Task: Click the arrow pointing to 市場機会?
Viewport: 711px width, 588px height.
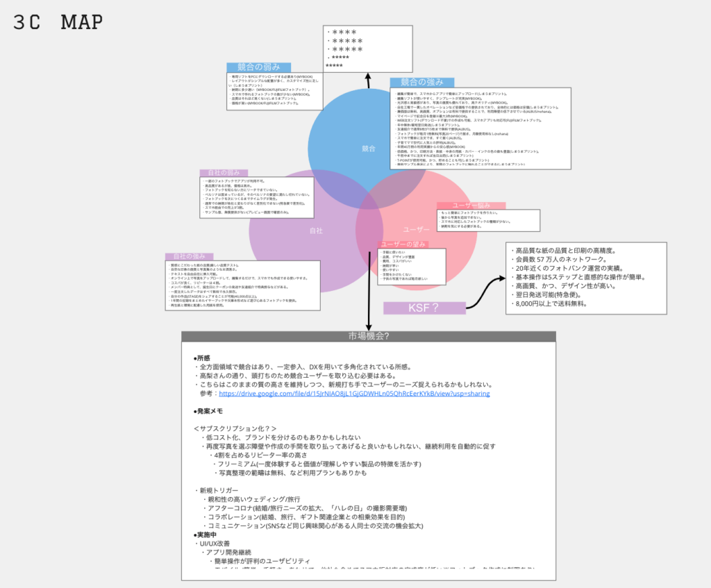Action: [x=369, y=290]
